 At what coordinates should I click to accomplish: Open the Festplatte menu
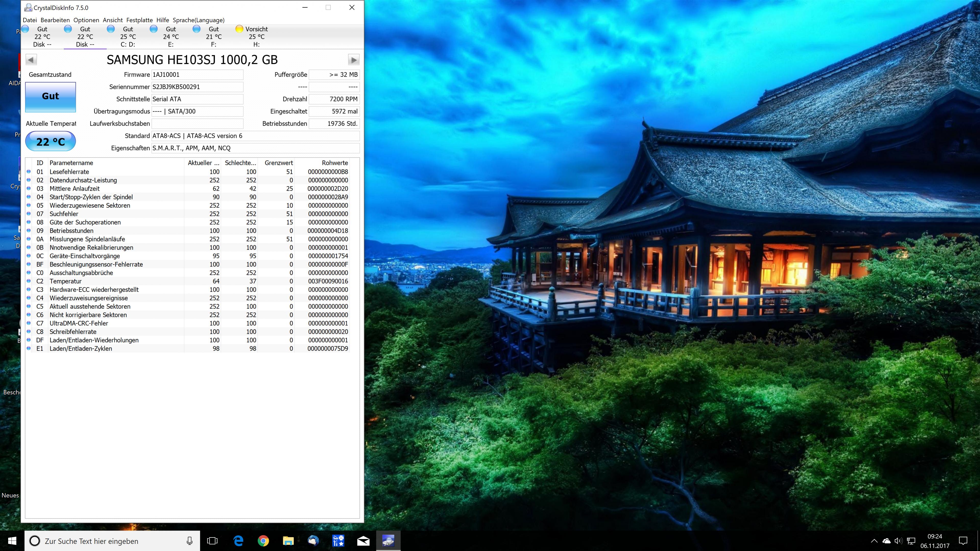139,20
